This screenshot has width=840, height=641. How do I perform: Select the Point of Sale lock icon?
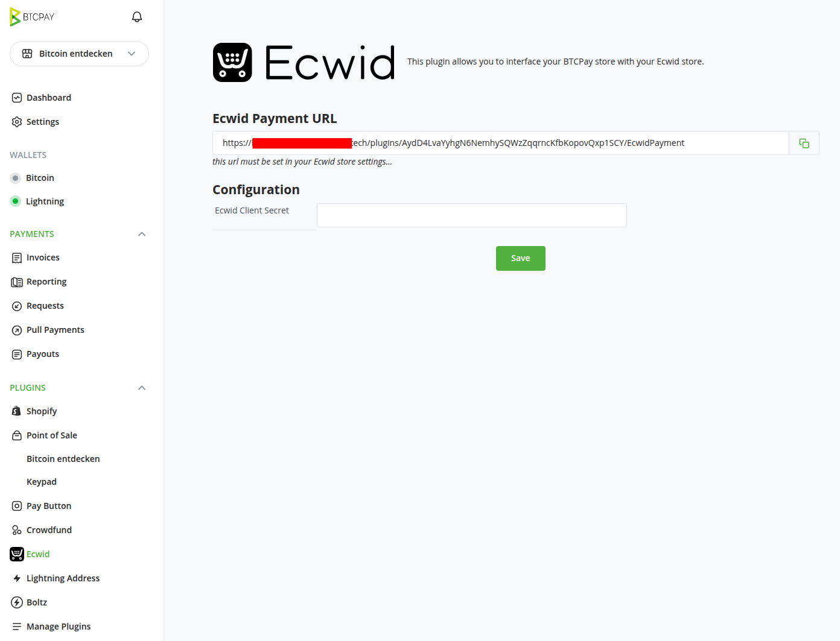[x=16, y=435]
